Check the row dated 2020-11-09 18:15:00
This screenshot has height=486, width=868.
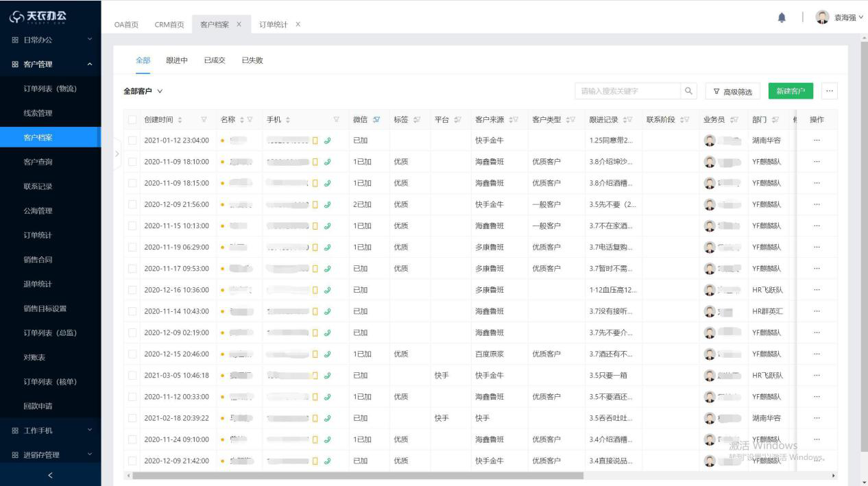click(x=132, y=183)
